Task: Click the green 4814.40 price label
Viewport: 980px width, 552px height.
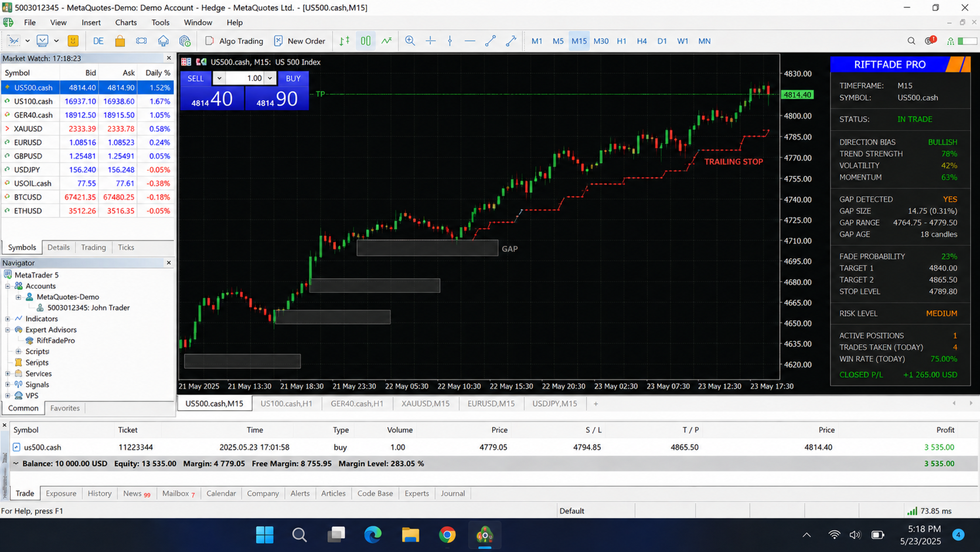Action: pyautogui.click(x=797, y=94)
